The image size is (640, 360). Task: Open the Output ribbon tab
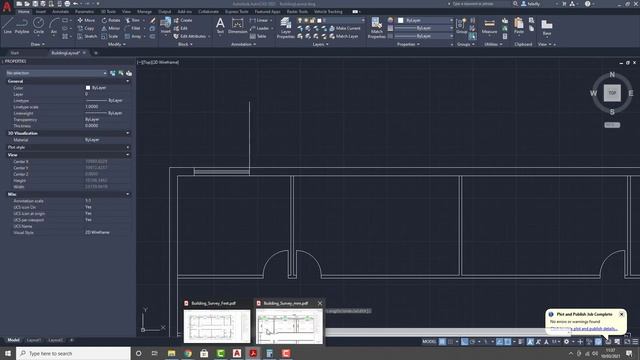(x=164, y=11)
